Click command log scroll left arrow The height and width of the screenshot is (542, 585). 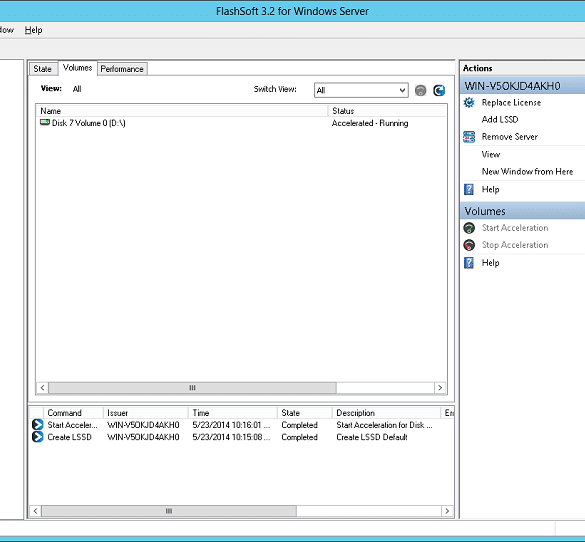35,511
